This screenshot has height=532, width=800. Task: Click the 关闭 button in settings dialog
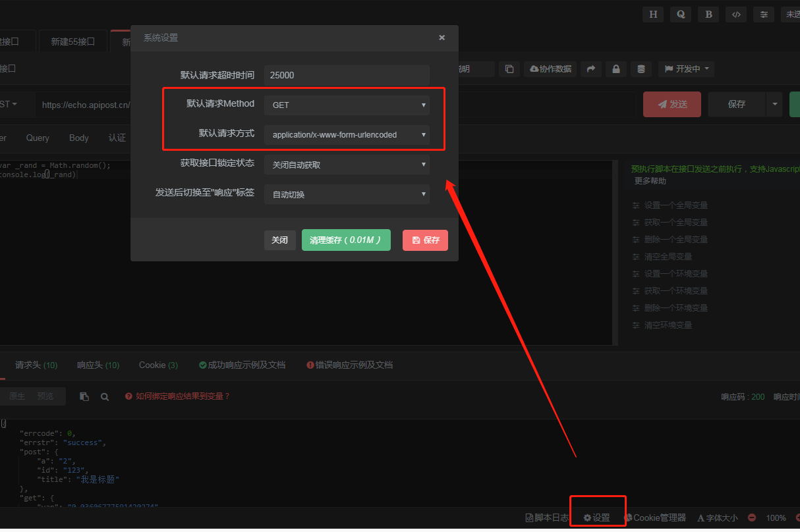pos(280,240)
